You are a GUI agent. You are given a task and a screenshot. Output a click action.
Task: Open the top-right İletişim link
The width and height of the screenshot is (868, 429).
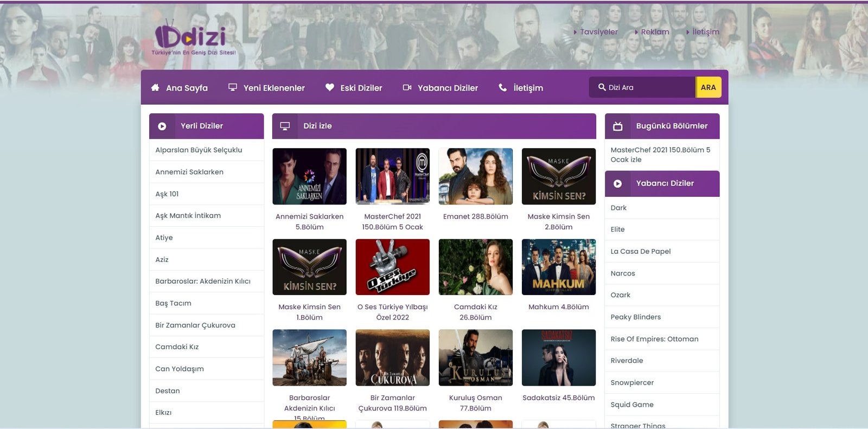[706, 32]
